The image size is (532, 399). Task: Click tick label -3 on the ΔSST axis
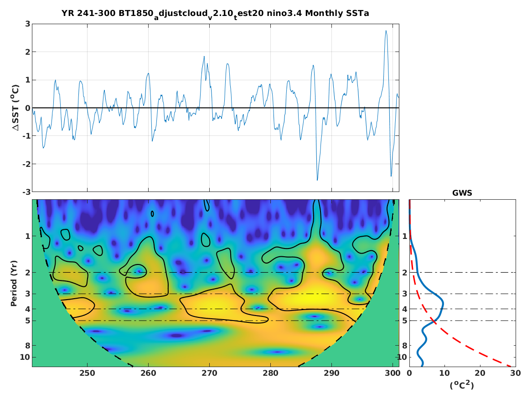[26, 192]
